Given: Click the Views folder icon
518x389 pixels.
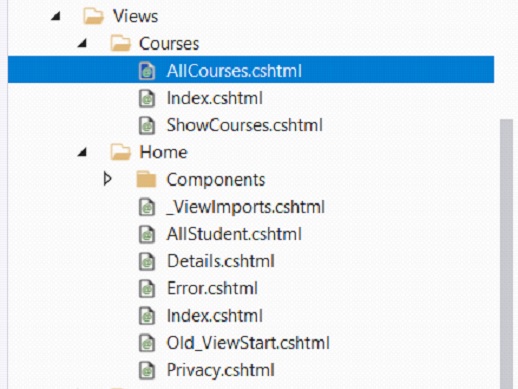Looking at the screenshot, I should [x=93, y=16].
